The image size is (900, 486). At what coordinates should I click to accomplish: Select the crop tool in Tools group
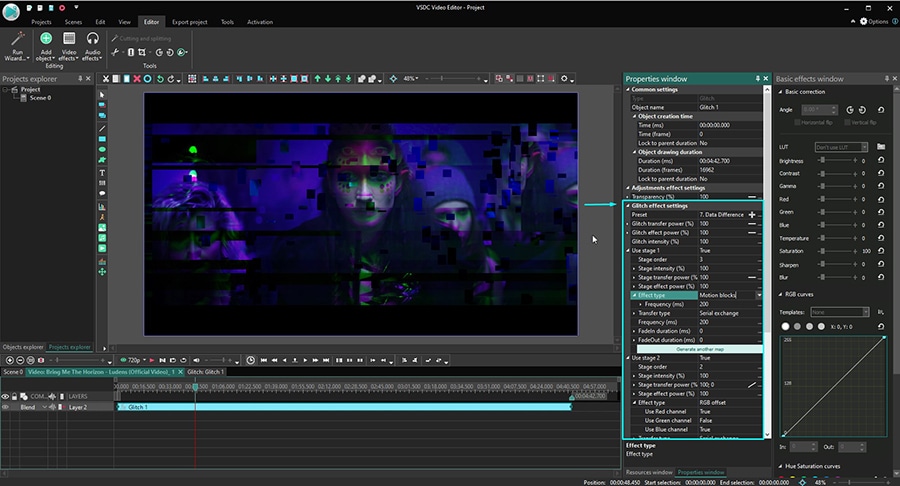[x=142, y=52]
